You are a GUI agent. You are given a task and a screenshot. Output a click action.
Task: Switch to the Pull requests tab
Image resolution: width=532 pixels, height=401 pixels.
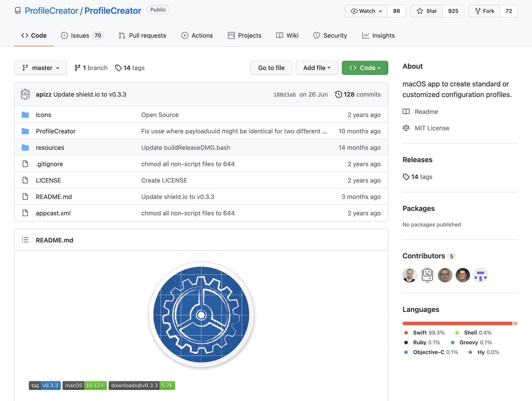142,35
